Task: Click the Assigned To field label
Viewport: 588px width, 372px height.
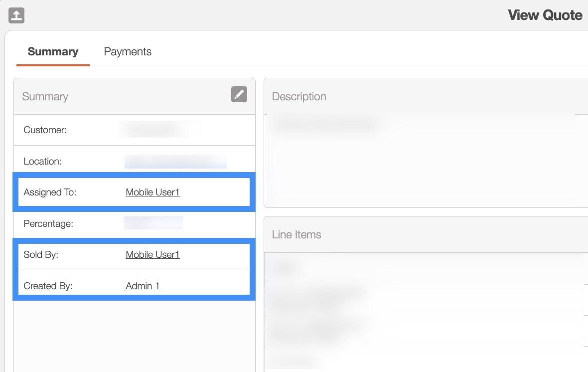Action: [50, 192]
